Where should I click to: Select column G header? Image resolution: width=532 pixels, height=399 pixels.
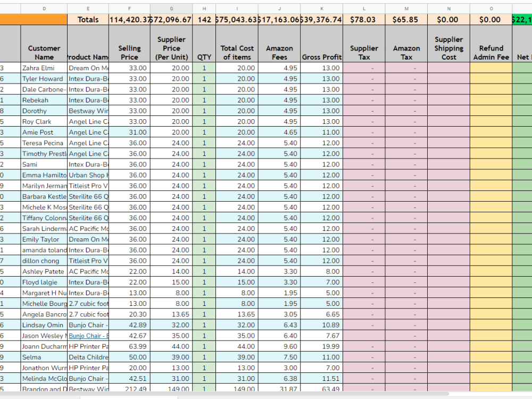pyautogui.click(x=171, y=9)
